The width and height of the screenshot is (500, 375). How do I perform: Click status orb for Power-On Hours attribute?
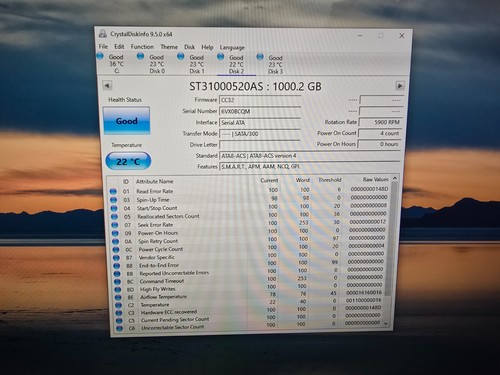click(115, 233)
